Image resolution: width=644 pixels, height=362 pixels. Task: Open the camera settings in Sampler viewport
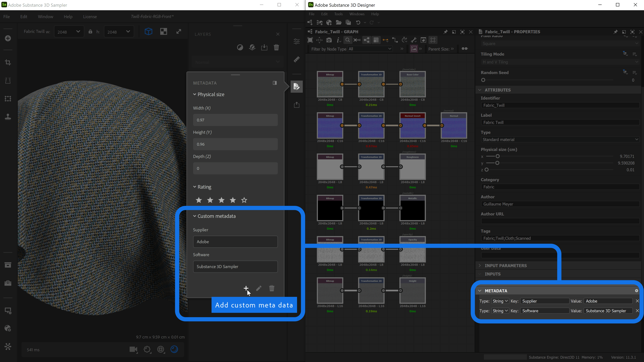pos(134,349)
